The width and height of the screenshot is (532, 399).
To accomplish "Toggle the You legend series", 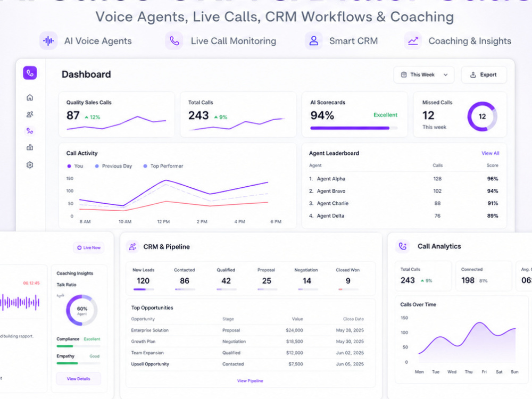I will pyautogui.click(x=75, y=166).
